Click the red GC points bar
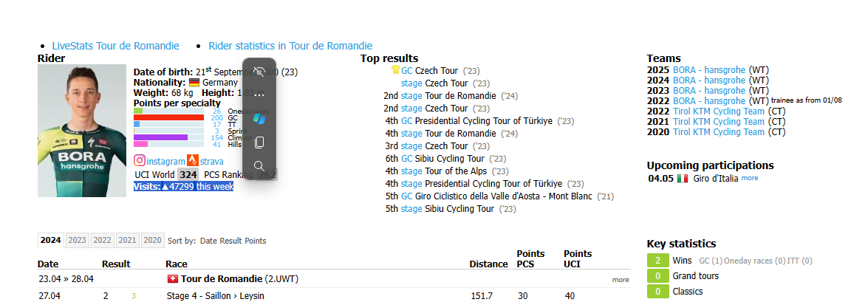The image size is (868, 302). (168, 117)
